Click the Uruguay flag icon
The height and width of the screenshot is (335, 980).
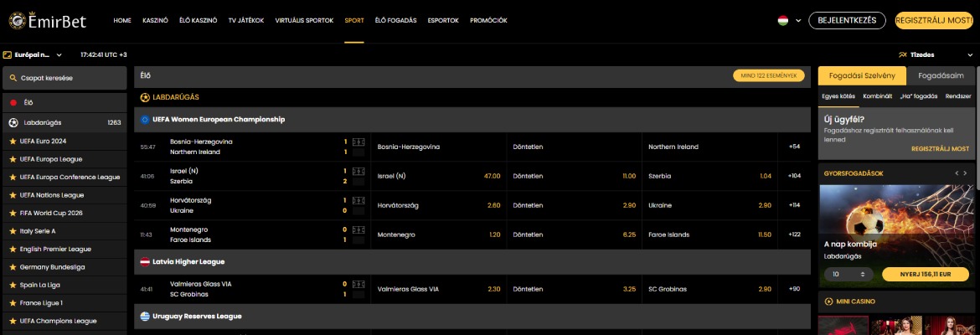click(145, 317)
